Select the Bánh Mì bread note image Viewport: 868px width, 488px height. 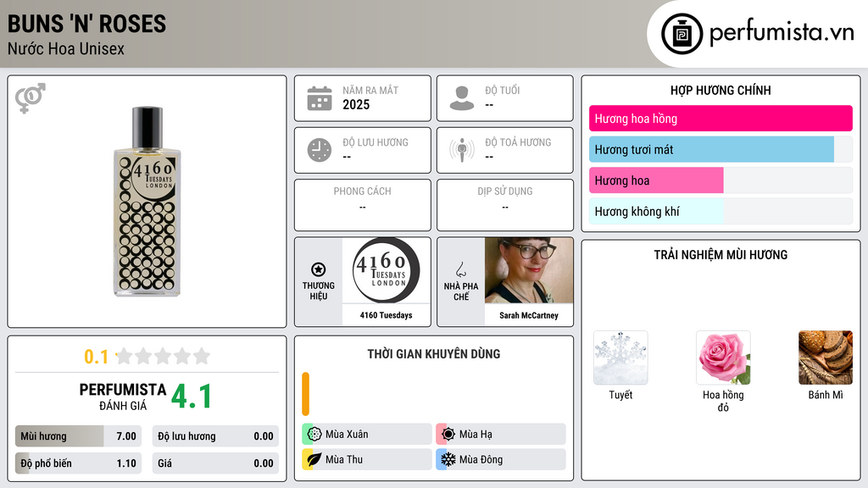click(826, 358)
